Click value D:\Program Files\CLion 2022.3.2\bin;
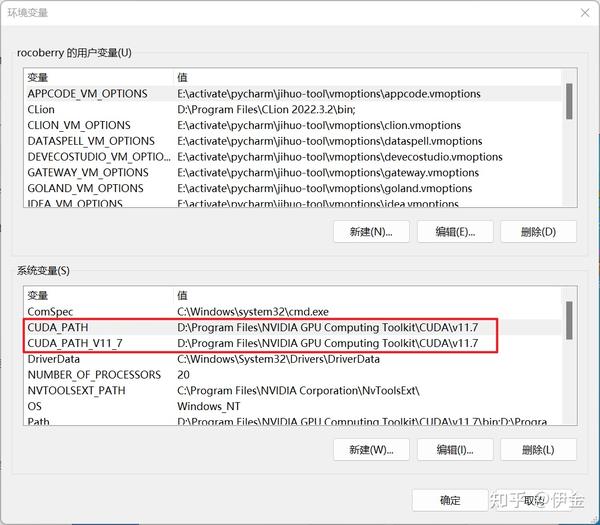 pos(266,110)
